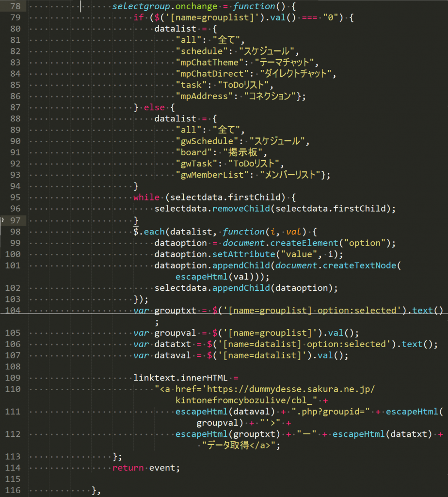Screen dimensions: 448x497
Task: Click 'else' keyword on line 87
Action: click(154, 107)
